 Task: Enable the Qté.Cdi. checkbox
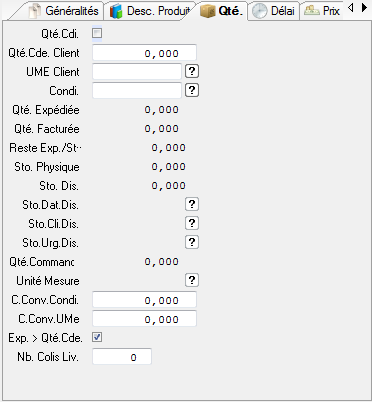97,33
